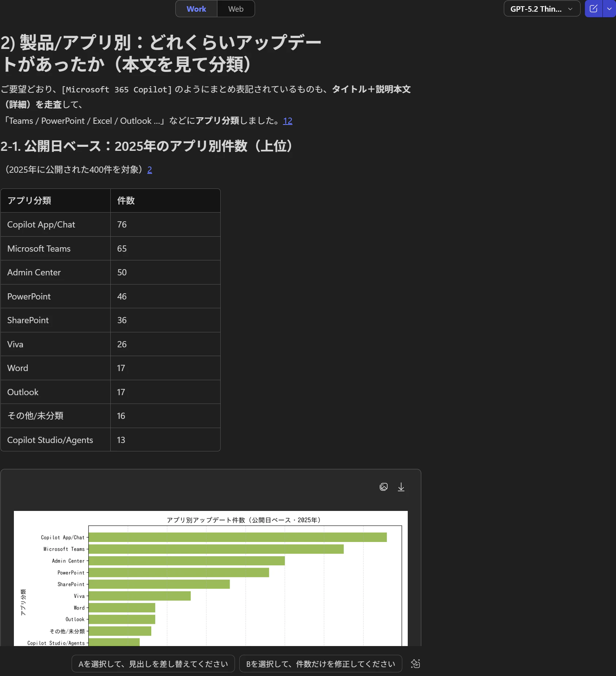This screenshot has height=676, width=616.
Task: Select the '36' count cell
Action: (x=165, y=320)
